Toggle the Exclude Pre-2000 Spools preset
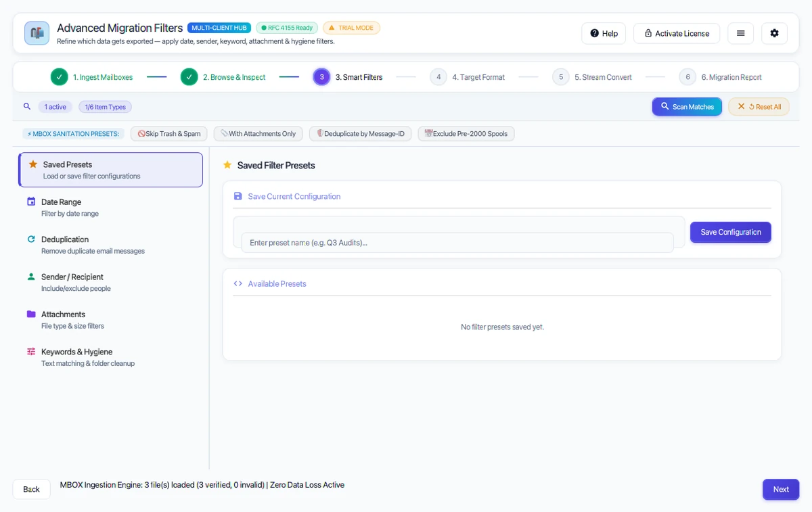Screen dimensions: 812x512 466,134
